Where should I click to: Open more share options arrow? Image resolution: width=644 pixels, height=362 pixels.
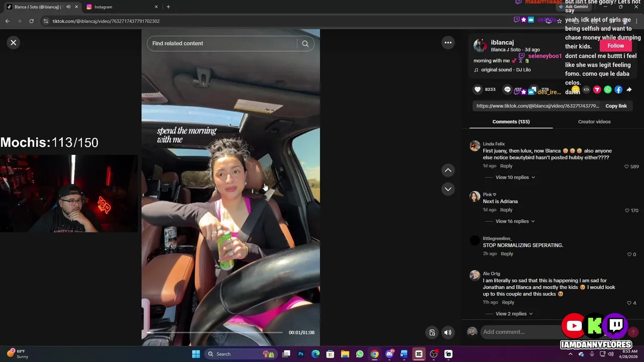pos(629,89)
